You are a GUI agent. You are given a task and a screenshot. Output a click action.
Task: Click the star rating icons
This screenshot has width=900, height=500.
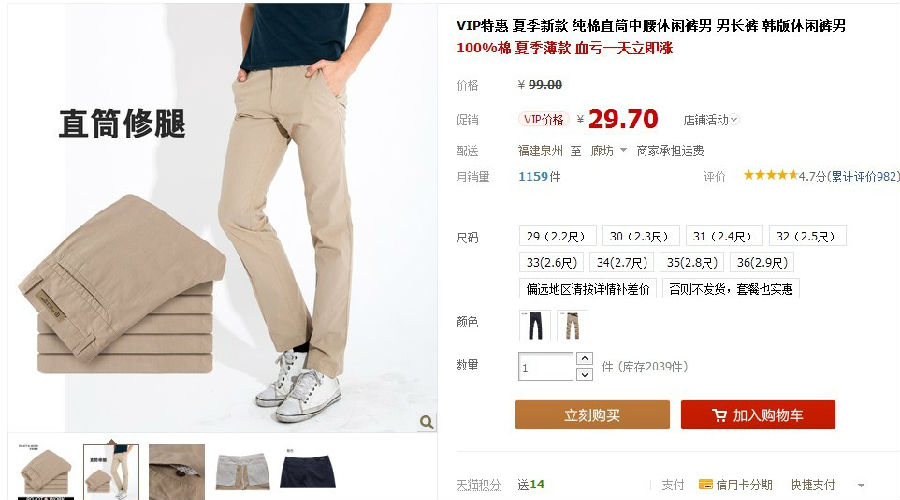point(770,175)
